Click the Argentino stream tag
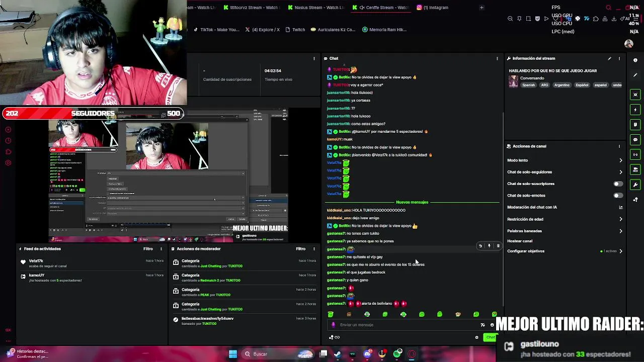Screen dimensions: 644x362 [x=561, y=85]
